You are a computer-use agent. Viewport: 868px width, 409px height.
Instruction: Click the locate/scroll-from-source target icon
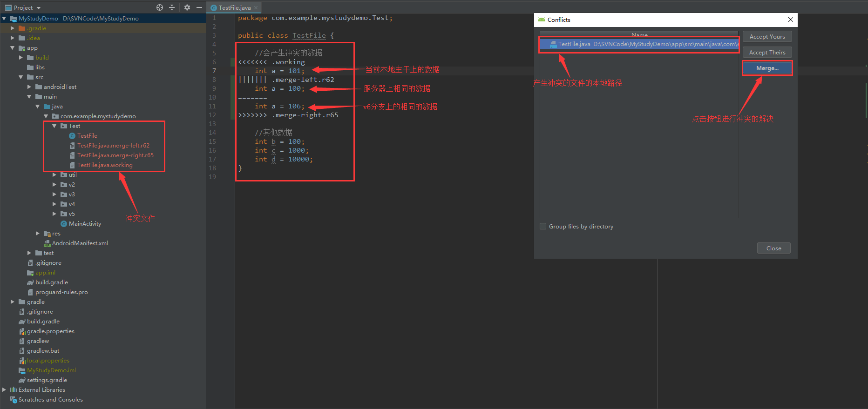click(160, 7)
